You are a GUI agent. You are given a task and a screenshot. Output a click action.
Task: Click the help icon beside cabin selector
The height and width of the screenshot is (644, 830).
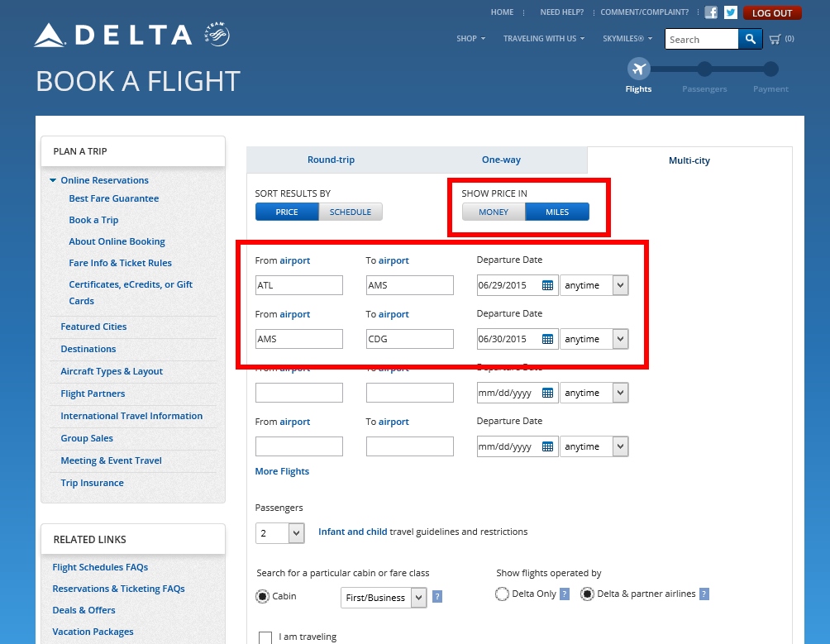pos(437,596)
